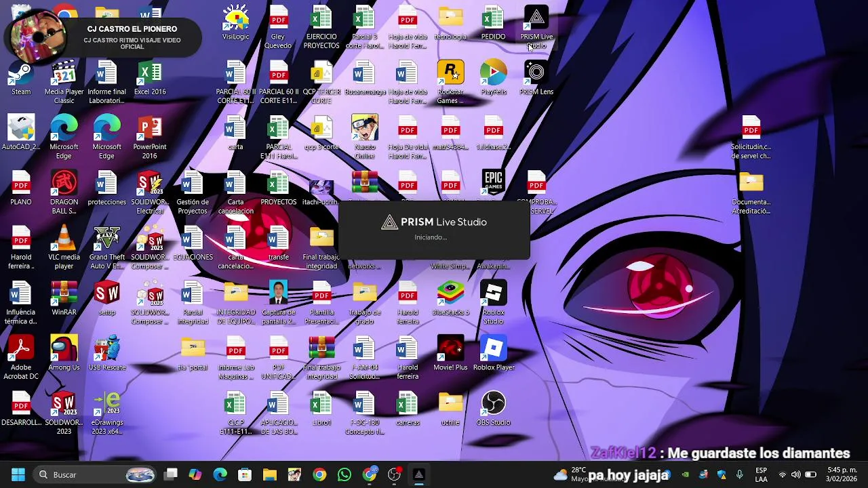This screenshot has height=488, width=868.
Task: Launch the DRAGON BALL game shortcut
Action: [64, 192]
